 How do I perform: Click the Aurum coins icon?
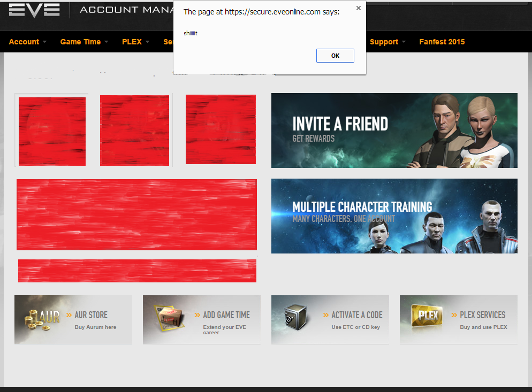click(41, 319)
